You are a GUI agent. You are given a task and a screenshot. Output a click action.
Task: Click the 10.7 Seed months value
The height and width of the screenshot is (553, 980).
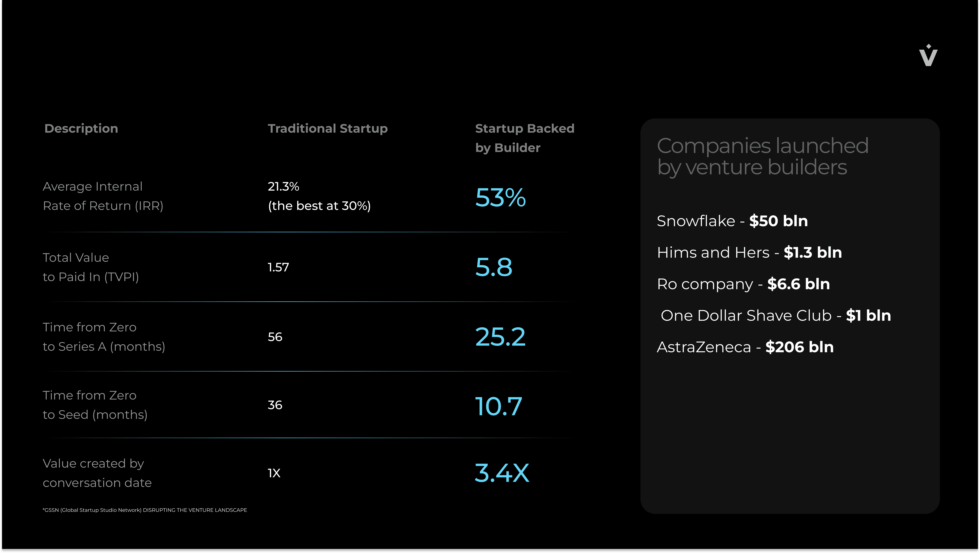pyautogui.click(x=498, y=406)
